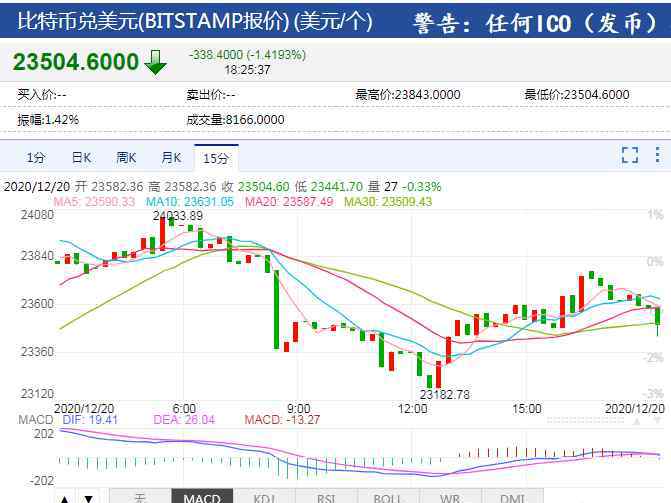
Task: Open the three-dot more options menu
Action: 658,155
